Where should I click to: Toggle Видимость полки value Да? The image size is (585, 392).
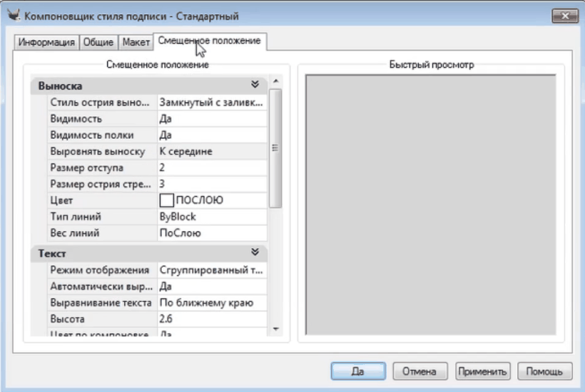212,135
